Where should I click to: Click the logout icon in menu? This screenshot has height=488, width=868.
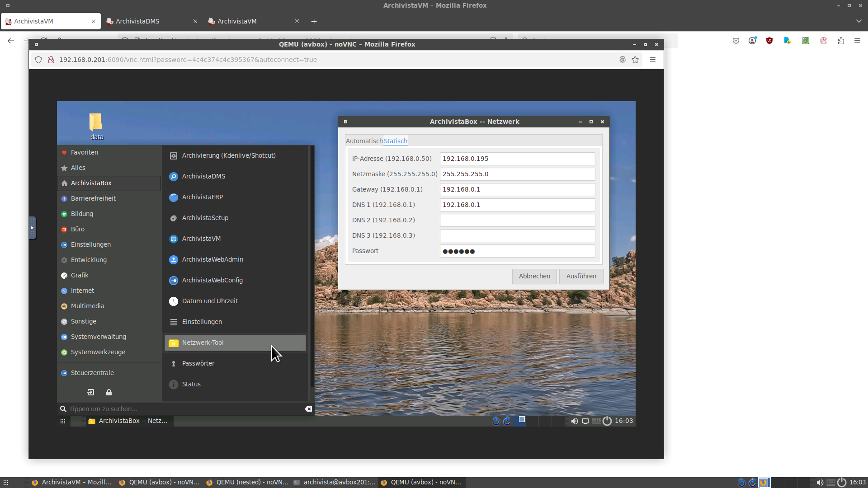(90, 392)
